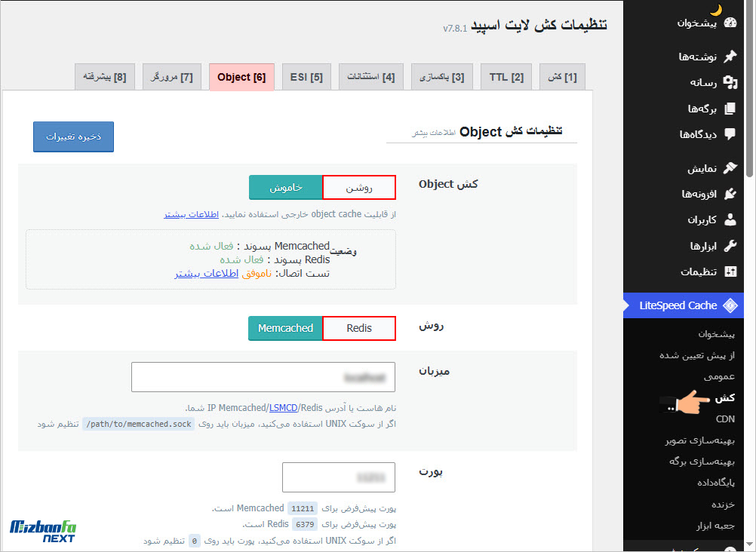Image resolution: width=756 pixels, height=552 pixels.
Task: Click the /path/to/memcached.sock code text
Action: tap(139, 425)
